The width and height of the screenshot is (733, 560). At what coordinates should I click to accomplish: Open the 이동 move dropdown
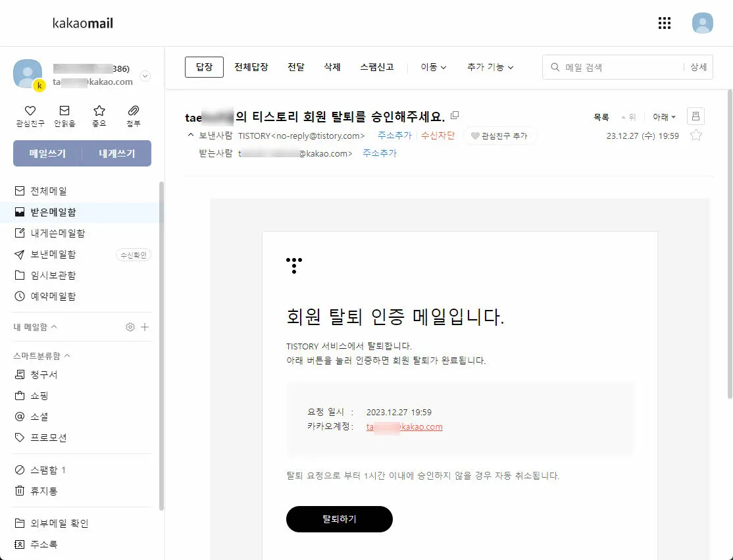click(434, 67)
